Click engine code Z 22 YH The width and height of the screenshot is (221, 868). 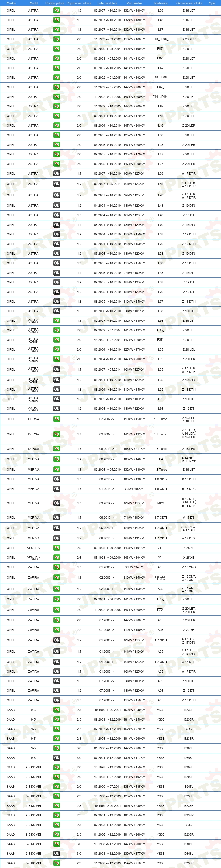pyautogui.click(x=188, y=630)
